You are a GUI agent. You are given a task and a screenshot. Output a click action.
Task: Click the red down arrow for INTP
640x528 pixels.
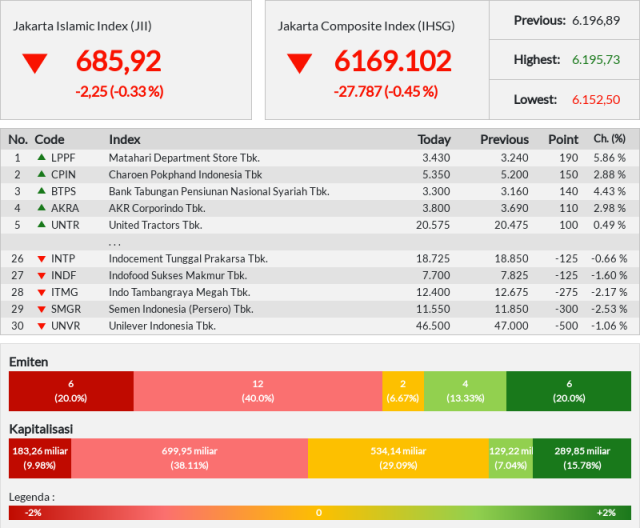click(x=41, y=259)
